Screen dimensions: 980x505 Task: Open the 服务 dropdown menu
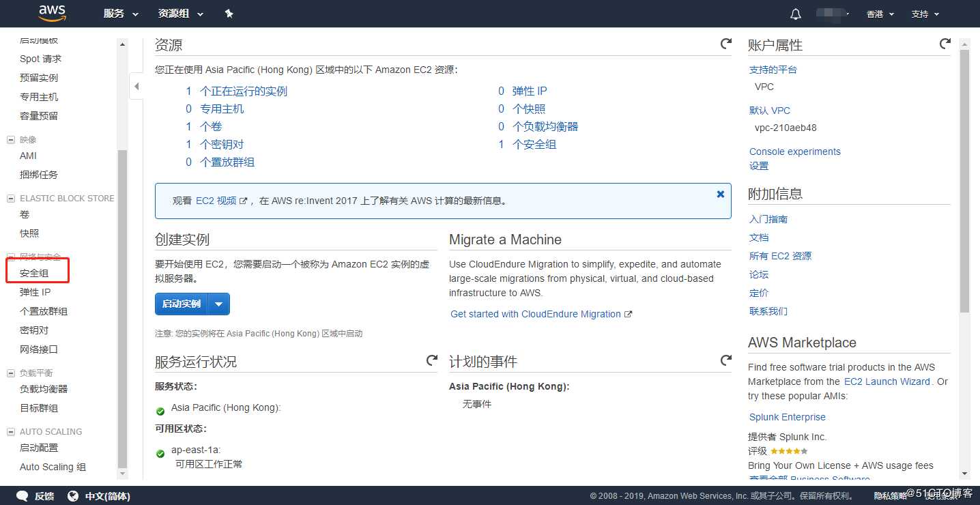[121, 14]
